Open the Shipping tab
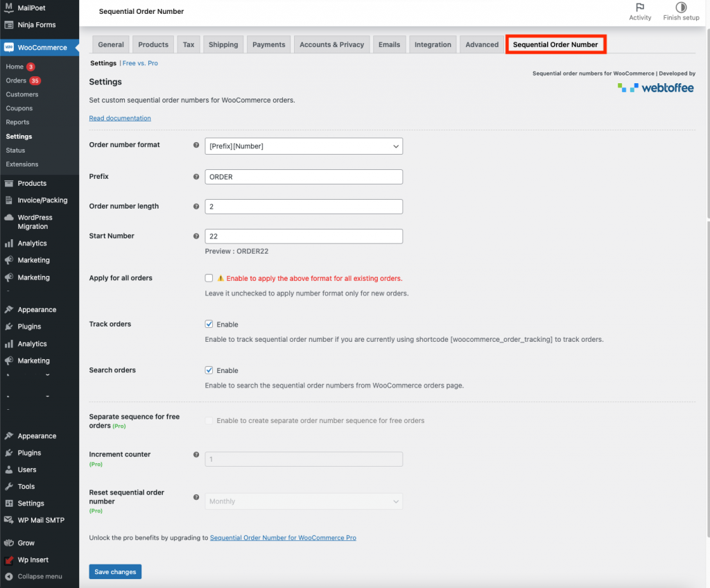This screenshot has height=588, width=710. (223, 44)
